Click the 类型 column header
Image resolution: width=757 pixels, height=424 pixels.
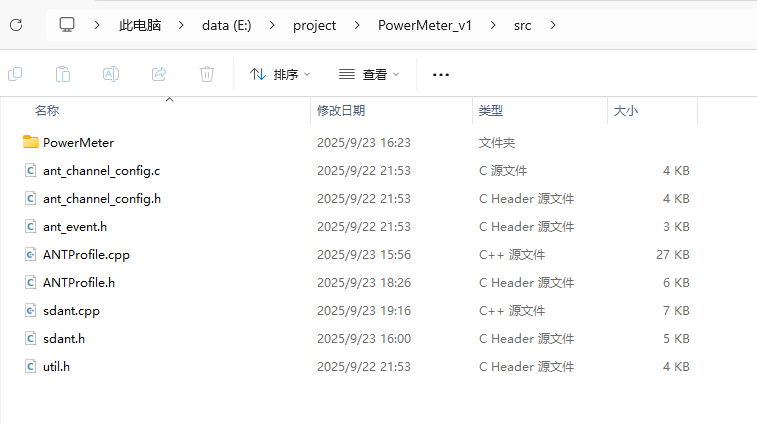coord(490,110)
